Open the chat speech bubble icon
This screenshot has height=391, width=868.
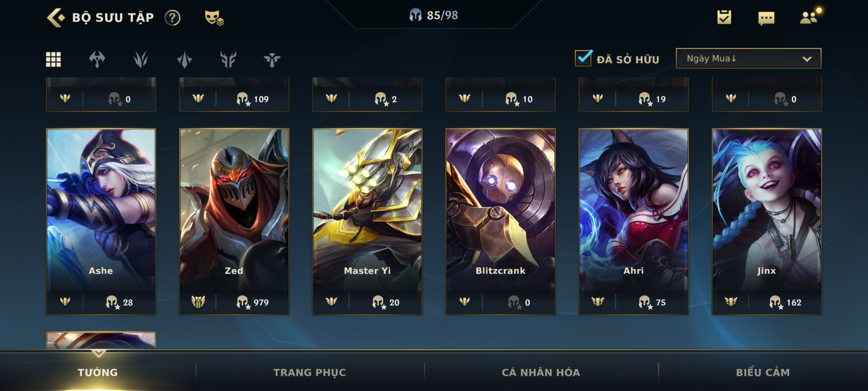pyautogui.click(x=766, y=18)
